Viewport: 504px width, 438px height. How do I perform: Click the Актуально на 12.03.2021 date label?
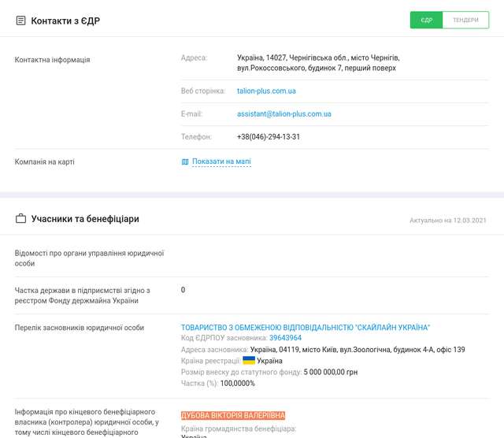[x=447, y=220]
